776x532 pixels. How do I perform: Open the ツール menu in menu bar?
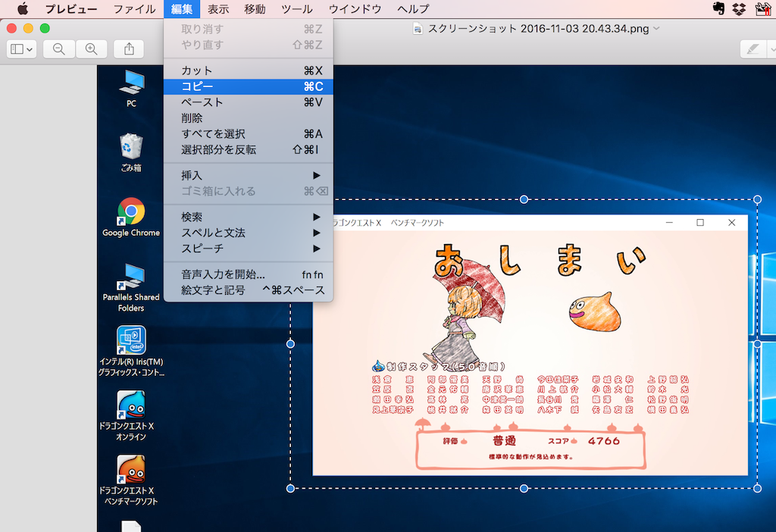pos(296,9)
